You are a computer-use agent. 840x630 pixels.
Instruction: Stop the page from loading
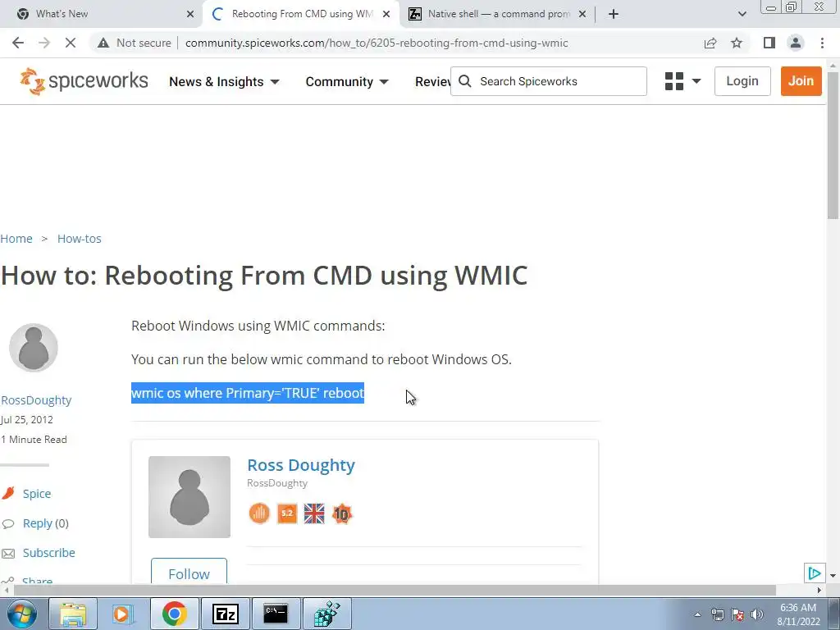(x=71, y=43)
